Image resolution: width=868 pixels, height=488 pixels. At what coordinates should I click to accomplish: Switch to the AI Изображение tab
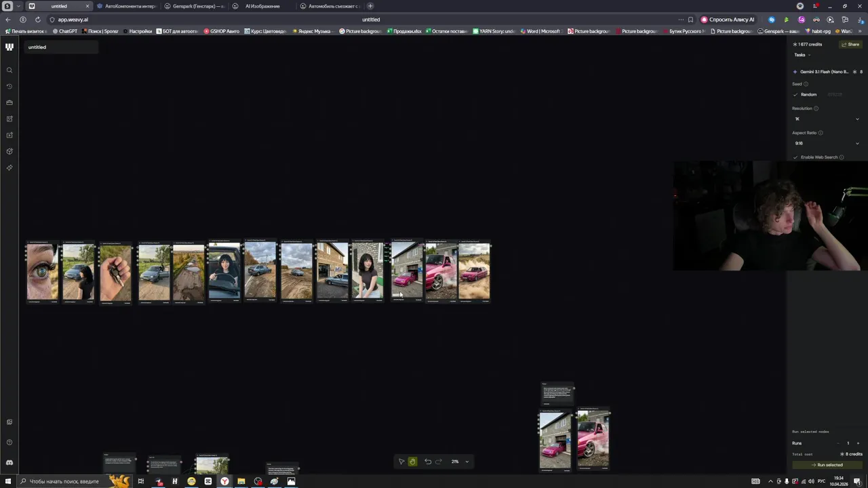pos(261,6)
